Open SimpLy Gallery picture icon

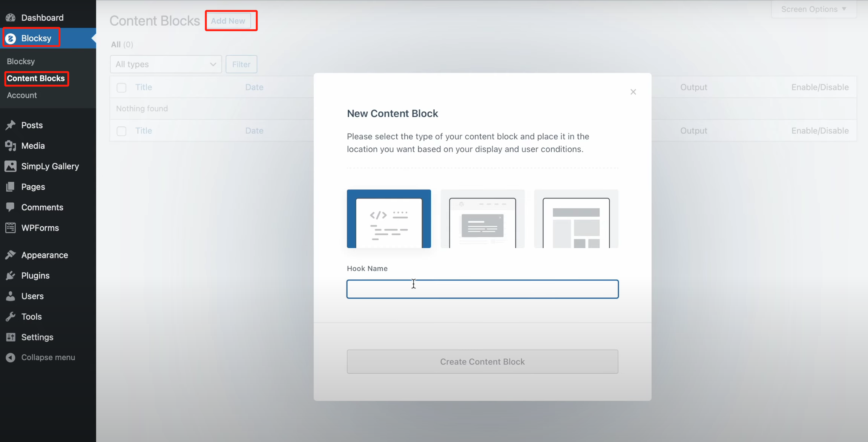[x=11, y=166]
